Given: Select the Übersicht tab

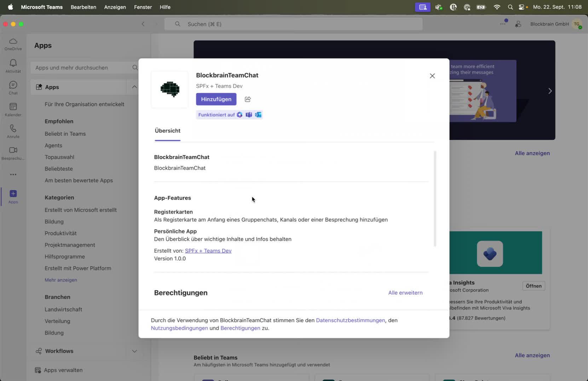Looking at the screenshot, I should [167, 131].
